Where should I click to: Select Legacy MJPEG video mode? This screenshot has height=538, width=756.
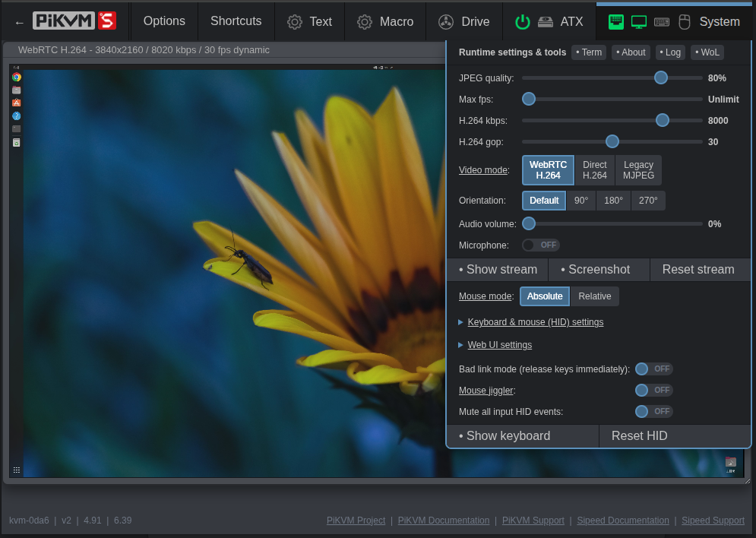tap(638, 170)
